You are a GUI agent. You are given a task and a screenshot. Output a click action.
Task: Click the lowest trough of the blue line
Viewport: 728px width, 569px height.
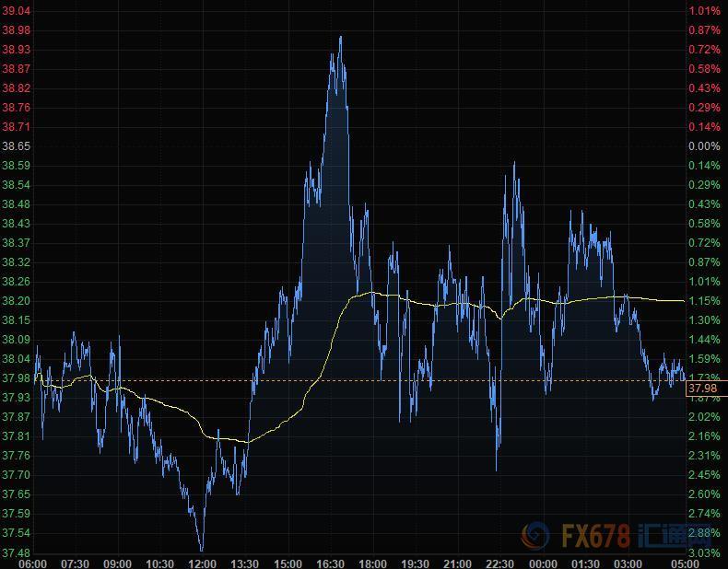[x=202, y=550]
